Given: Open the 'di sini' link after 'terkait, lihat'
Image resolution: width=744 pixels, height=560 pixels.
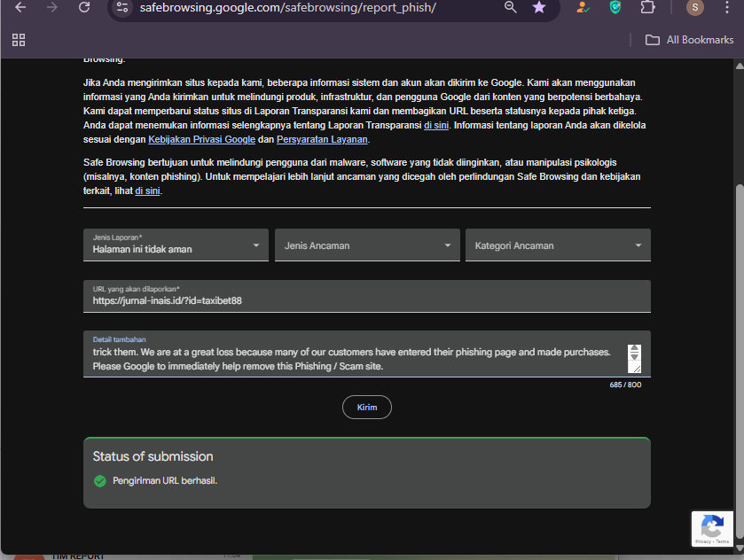Looking at the screenshot, I should (x=147, y=191).
